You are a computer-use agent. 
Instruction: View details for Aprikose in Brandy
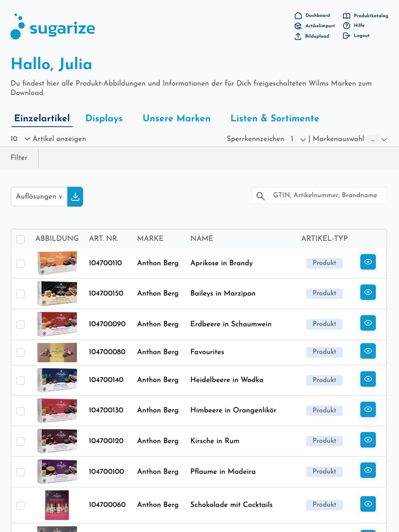[x=368, y=262]
